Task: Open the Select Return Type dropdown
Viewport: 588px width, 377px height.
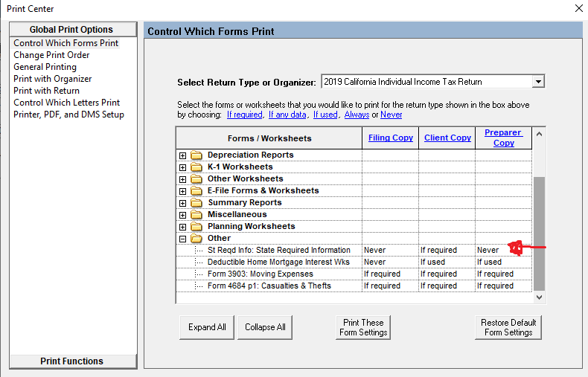Action: pyautogui.click(x=538, y=82)
